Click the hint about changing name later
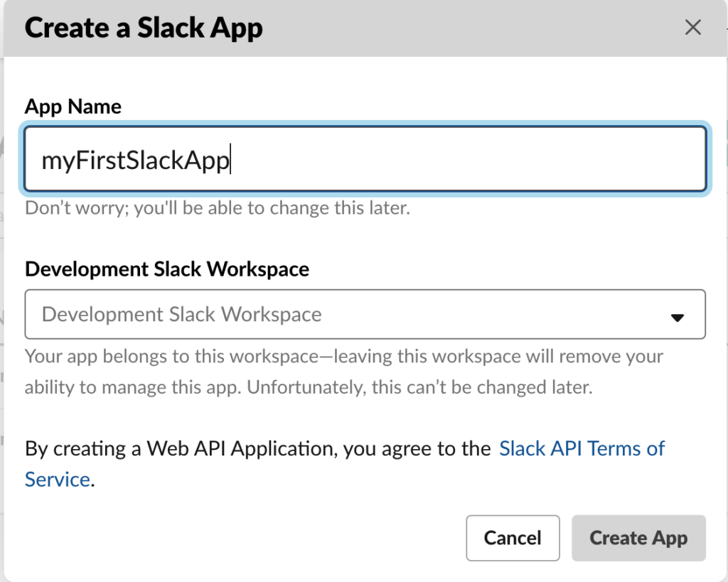 218,209
